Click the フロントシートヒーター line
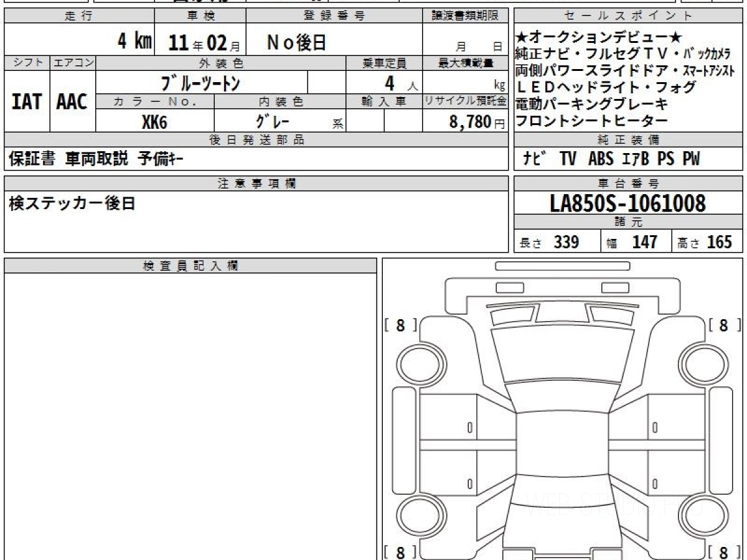The width and height of the screenshot is (747, 560). [592, 121]
